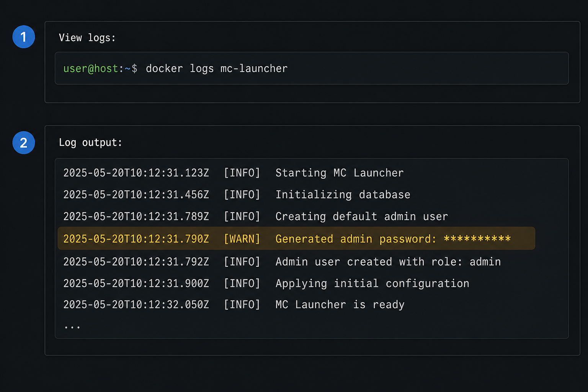Image resolution: width=588 pixels, height=392 pixels.
Task: Click the "Creating default admin user" message
Action: 362,217
